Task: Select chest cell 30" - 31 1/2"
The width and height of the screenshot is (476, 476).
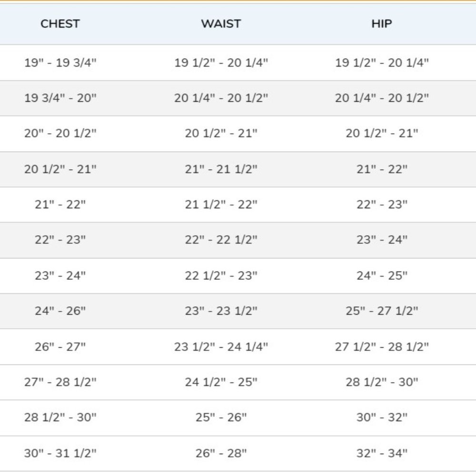Action: tap(60, 453)
